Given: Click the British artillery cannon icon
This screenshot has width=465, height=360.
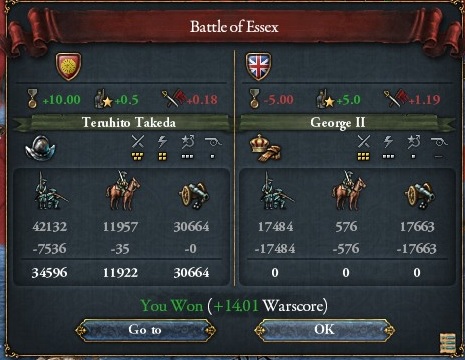Looking at the screenshot, I should point(420,196).
